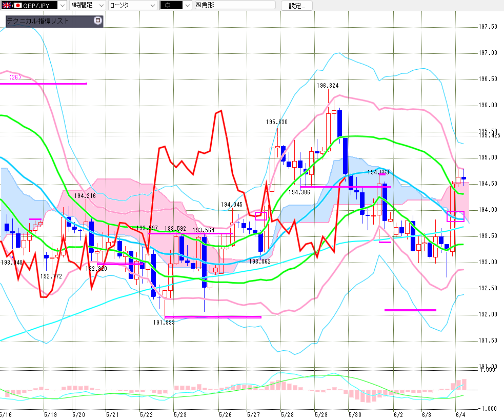Image resolution: width=504 pixels, height=420 pixels.
Task: Click the (26) indicator label
Action: (15, 77)
